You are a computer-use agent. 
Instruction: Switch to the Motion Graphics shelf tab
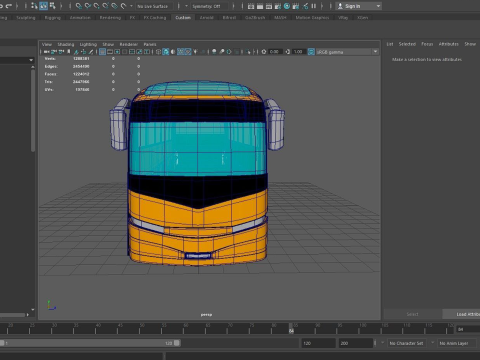click(x=312, y=17)
